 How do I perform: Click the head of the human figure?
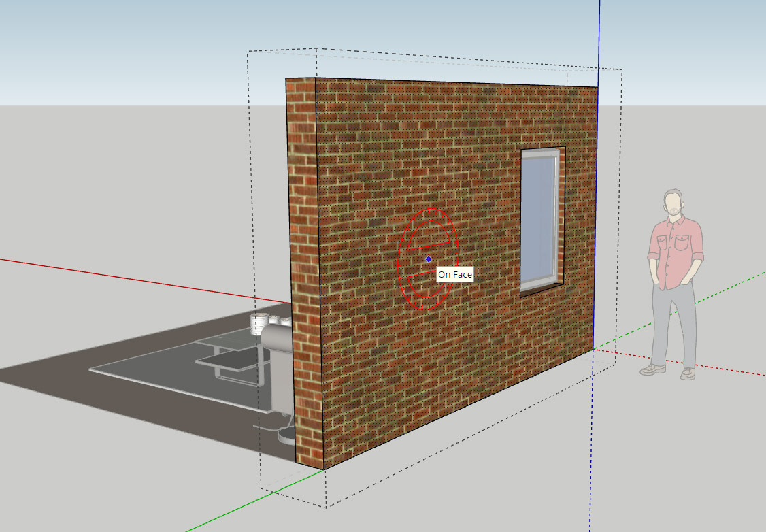click(673, 203)
